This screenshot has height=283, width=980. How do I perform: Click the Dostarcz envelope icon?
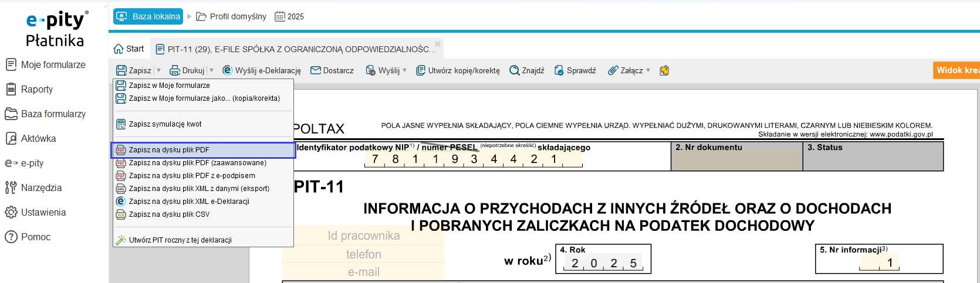click(316, 70)
